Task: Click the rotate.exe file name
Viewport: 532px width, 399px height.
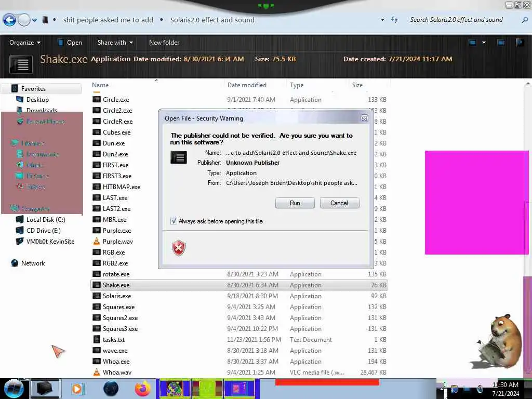Action: coord(116,274)
